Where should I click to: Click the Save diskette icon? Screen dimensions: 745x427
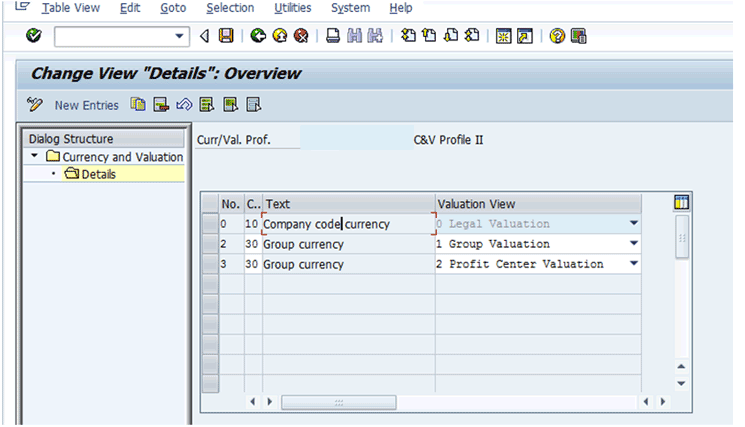tap(226, 36)
